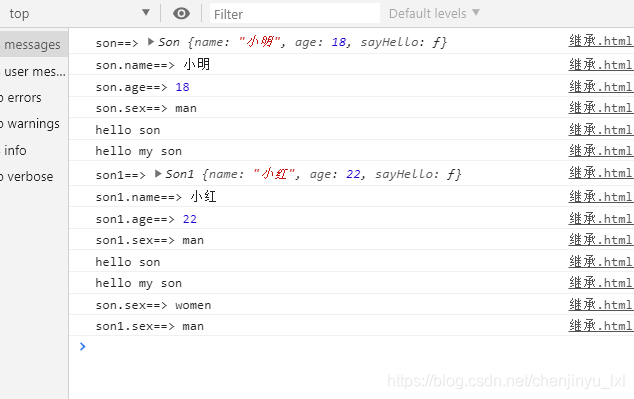The height and width of the screenshot is (399, 634).
Task: Open source link for son1.name==> row
Action: coord(601,196)
